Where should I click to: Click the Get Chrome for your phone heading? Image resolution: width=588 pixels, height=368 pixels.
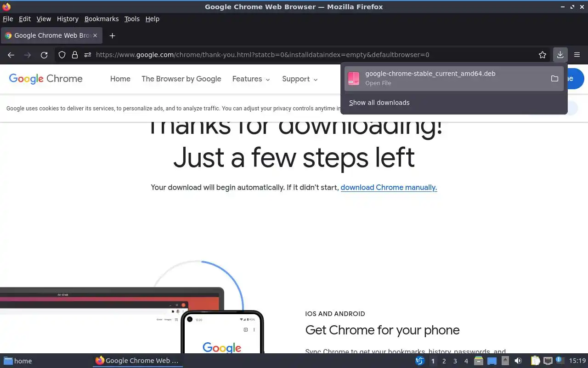(x=382, y=330)
